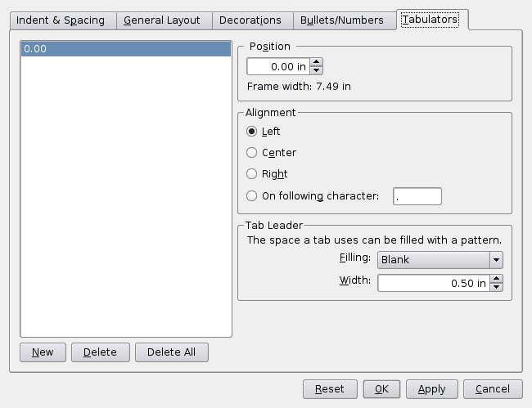This screenshot has width=532, height=408.
Task: Increase Position value with up arrow
Action: 317,62
